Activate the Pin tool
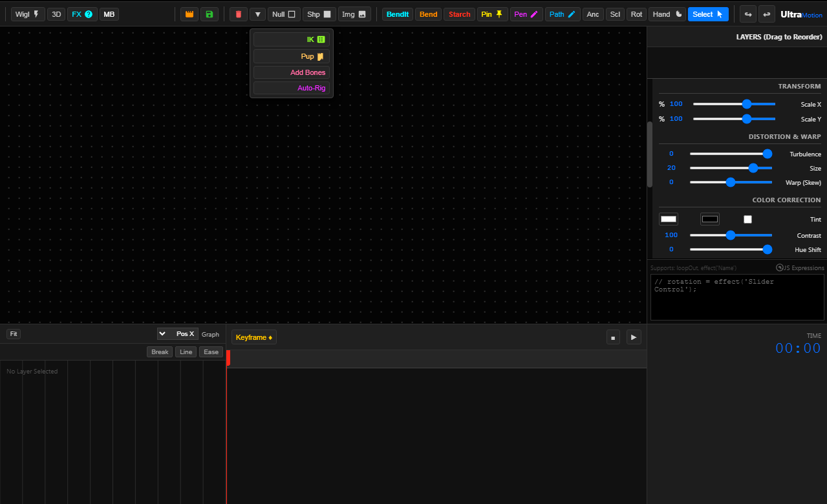The width and height of the screenshot is (827, 504). point(492,14)
